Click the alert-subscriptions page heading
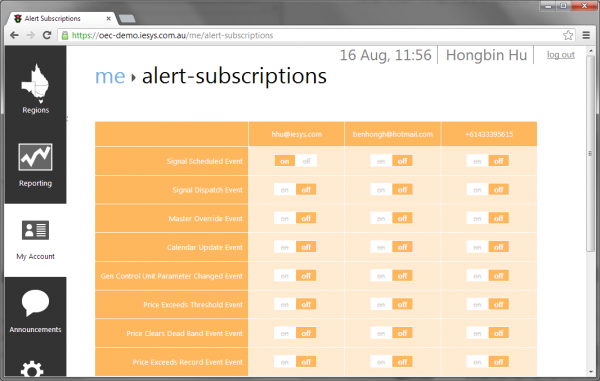600x381 pixels. click(234, 76)
